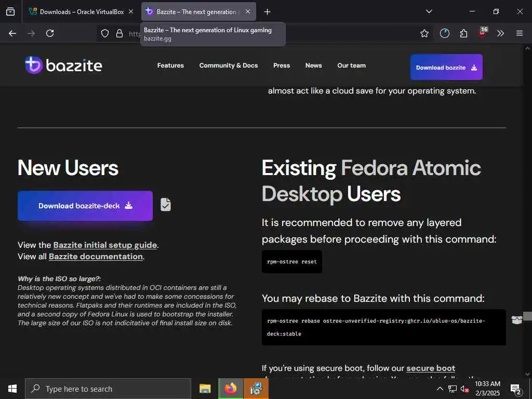This screenshot has height=399, width=532.
Task: Open the Features nav item
Action: coord(170,65)
